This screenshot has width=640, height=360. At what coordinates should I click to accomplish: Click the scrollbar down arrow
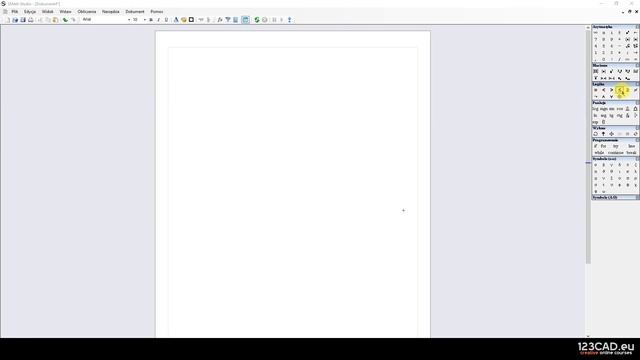[x=588, y=335]
